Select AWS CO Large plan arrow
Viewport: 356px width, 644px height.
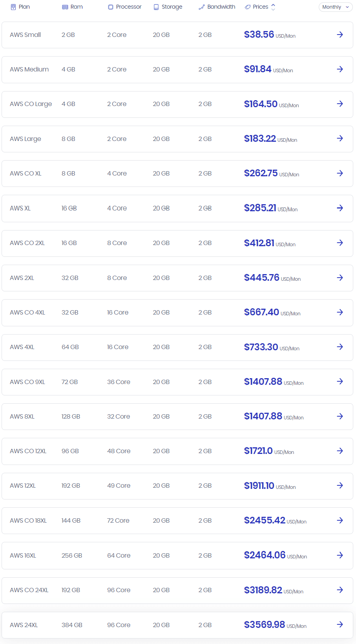tap(340, 104)
